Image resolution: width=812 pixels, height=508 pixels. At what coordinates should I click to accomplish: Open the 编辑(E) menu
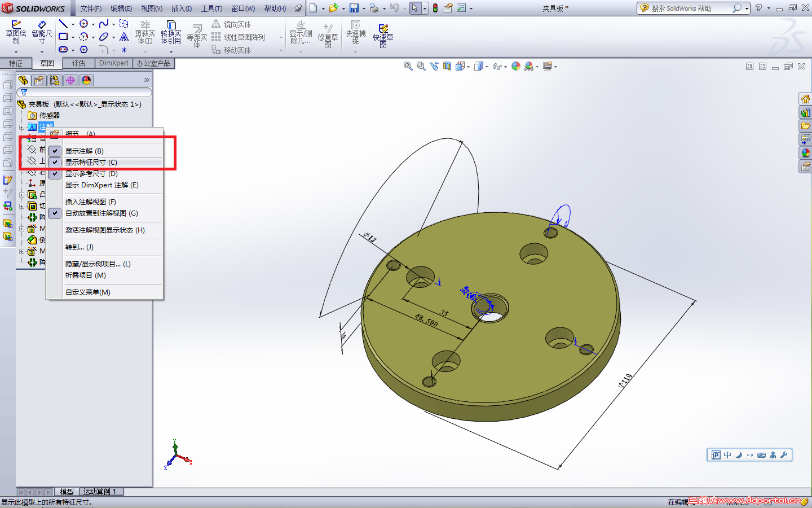click(121, 8)
